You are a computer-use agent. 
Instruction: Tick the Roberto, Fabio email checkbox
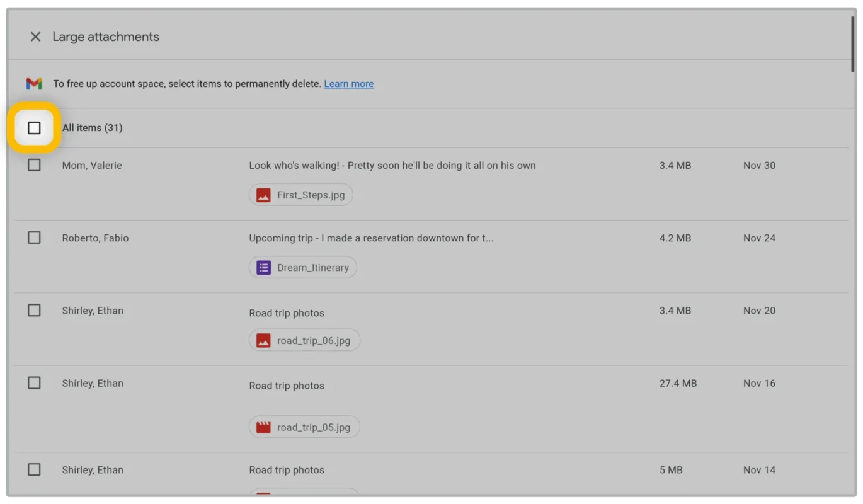pos(34,238)
